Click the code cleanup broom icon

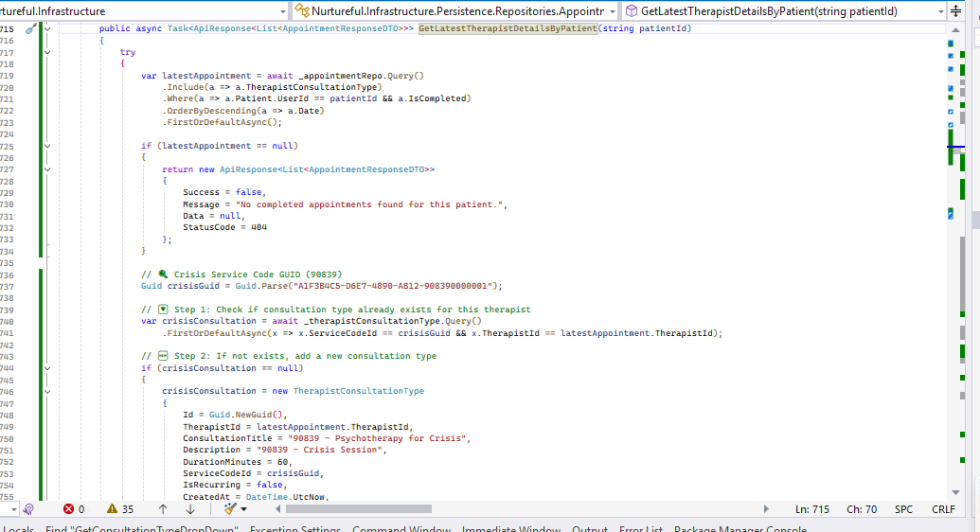click(x=229, y=509)
